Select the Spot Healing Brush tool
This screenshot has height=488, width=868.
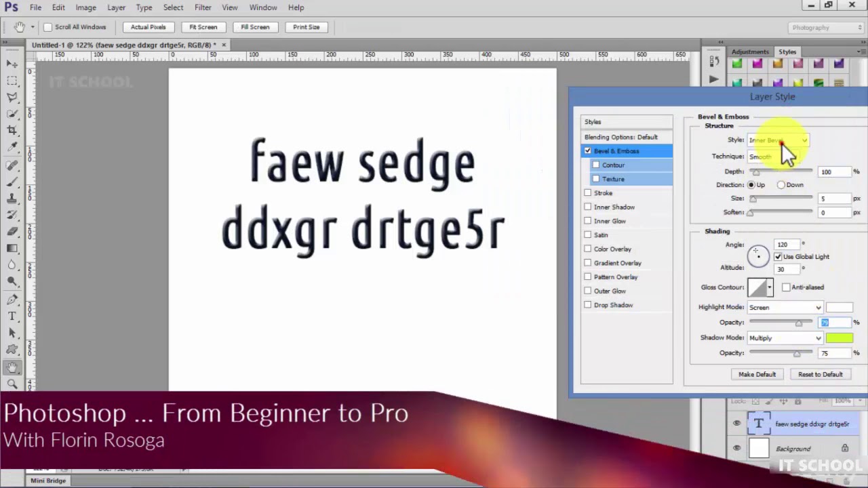coord(12,165)
